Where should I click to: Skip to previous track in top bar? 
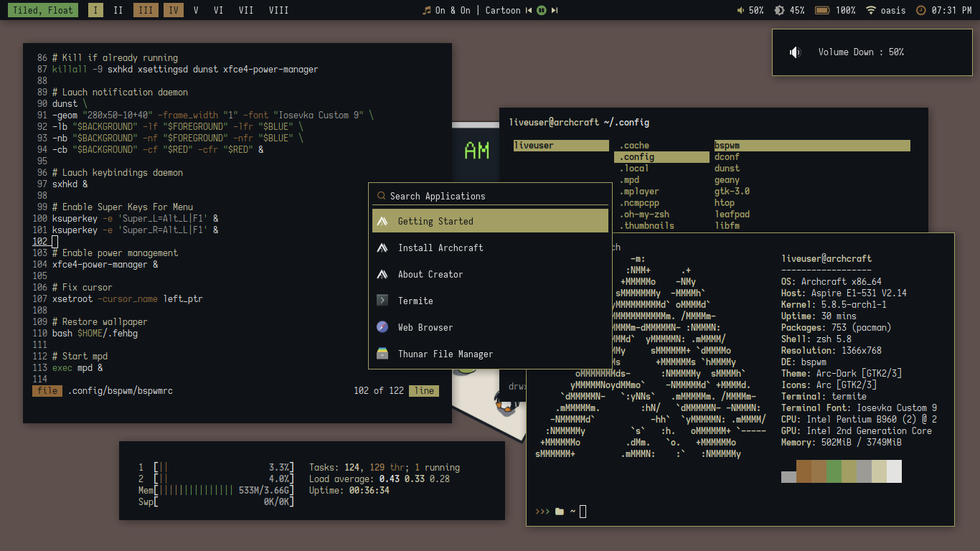point(529,11)
